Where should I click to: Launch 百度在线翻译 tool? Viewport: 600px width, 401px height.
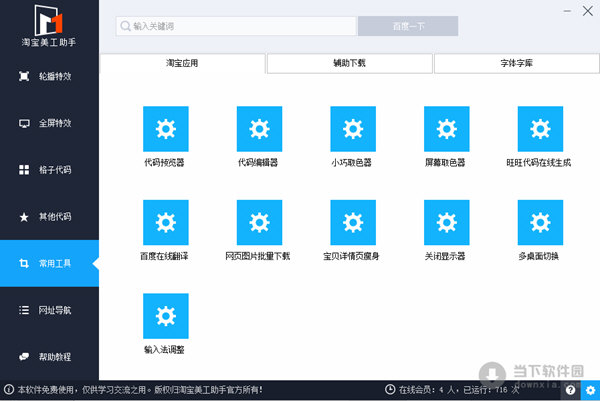click(x=165, y=222)
